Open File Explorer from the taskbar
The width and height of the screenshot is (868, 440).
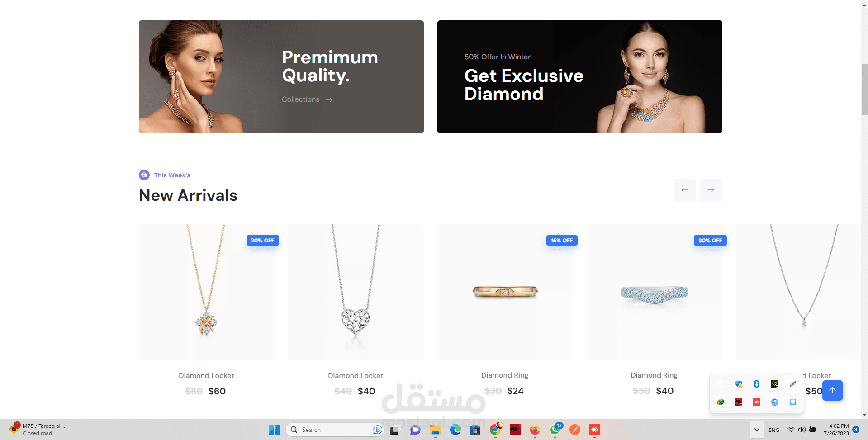pyautogui.click(x=435, y=430)
